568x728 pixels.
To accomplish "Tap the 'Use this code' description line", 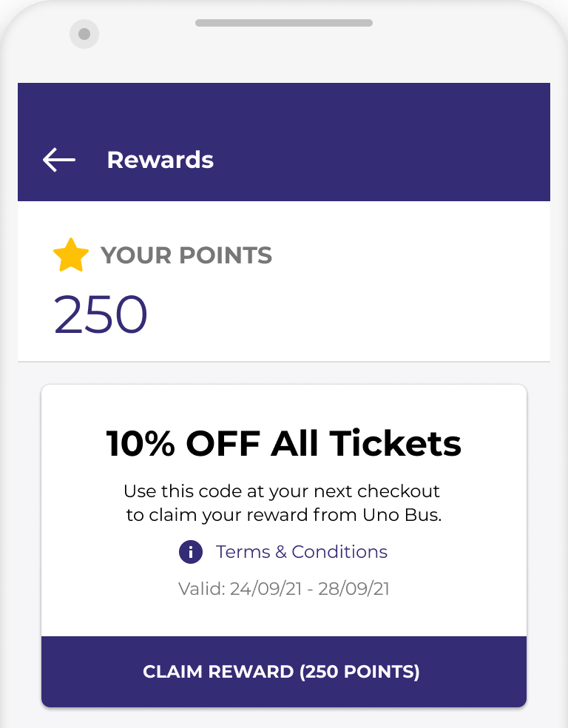I will click(282, 491).
